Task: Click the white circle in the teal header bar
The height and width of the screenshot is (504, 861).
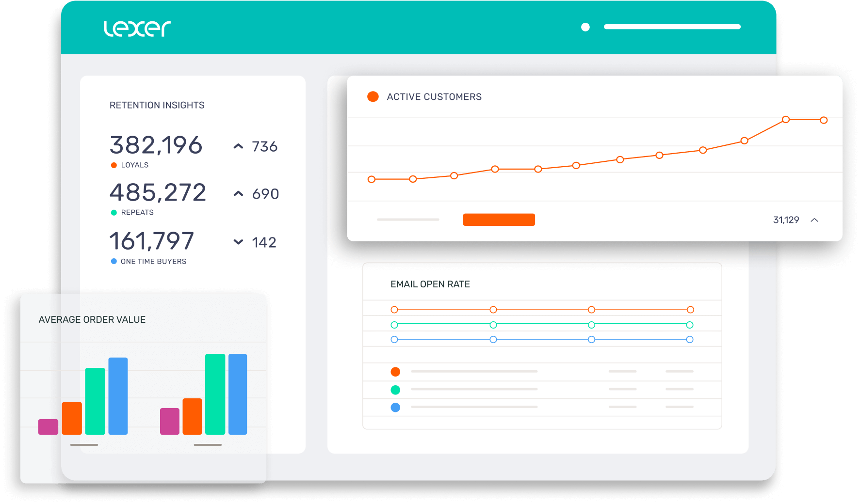Action: point(585,27)
